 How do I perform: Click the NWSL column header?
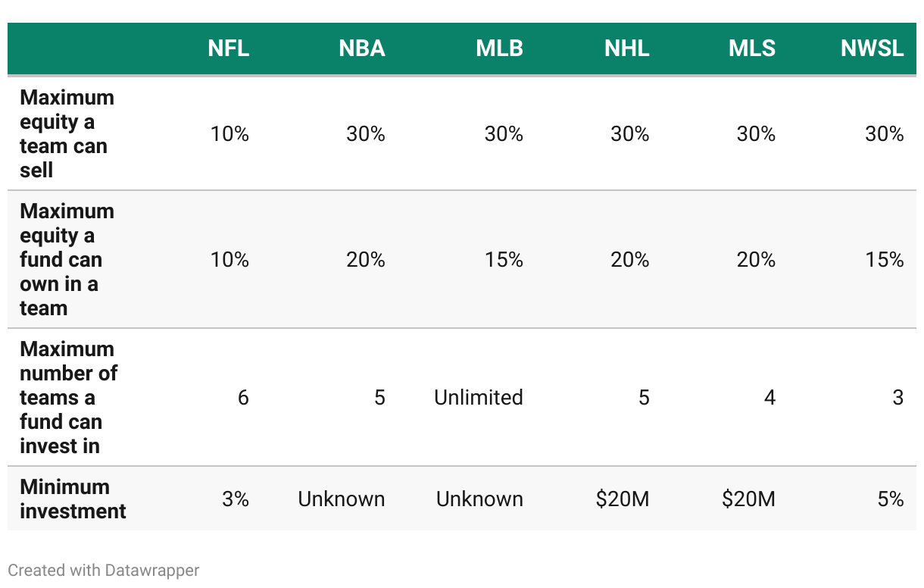(x=872, y=48)
